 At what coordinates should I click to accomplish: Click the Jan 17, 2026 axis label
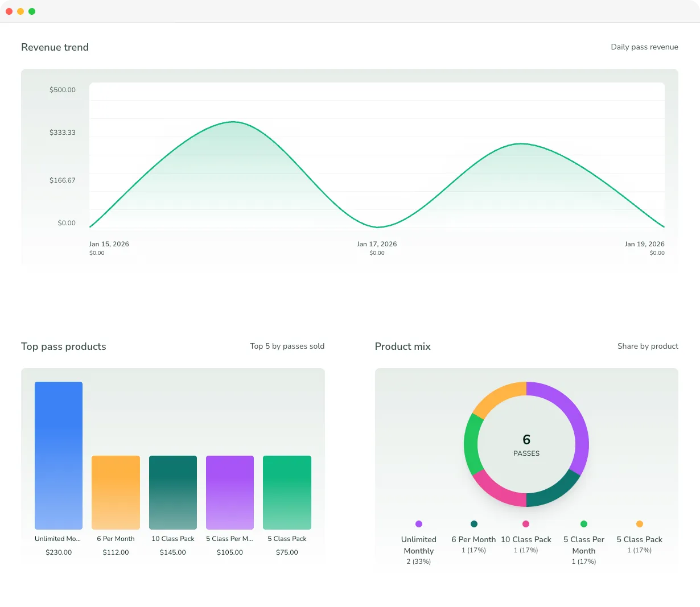click(377, 243)
